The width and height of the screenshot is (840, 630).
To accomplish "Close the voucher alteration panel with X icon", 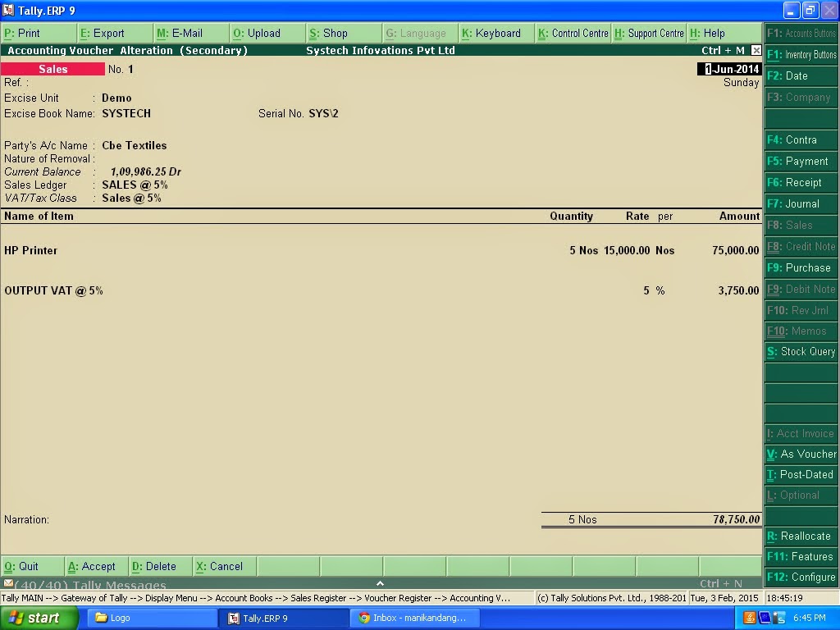I will pyautogui.click(x=756, y=50).
